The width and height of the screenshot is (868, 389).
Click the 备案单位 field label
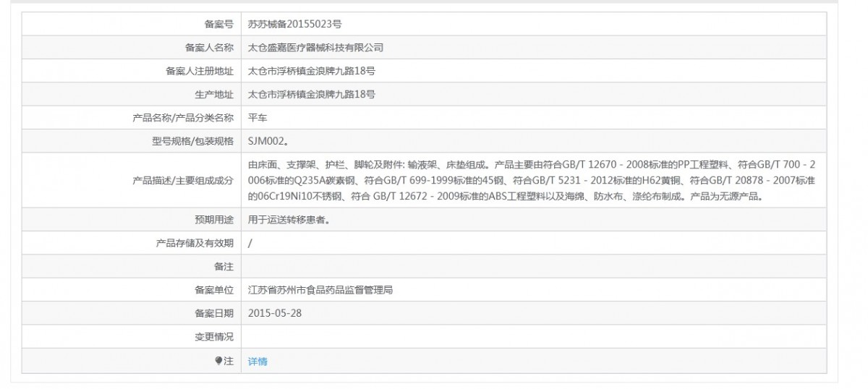pyautogui.click(x=214, y=291)
